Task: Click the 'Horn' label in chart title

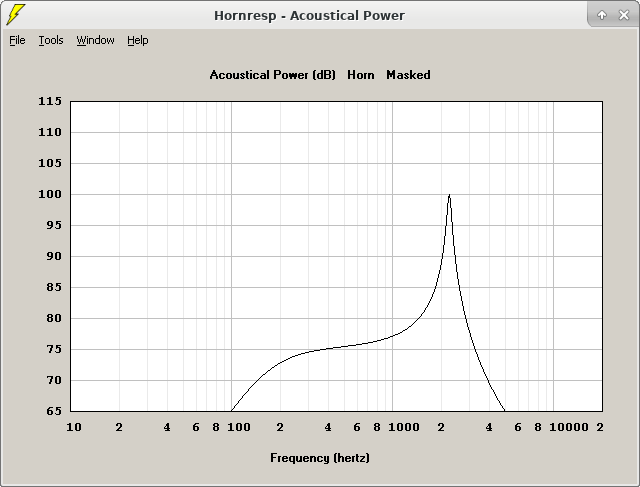Action: [x=361, y=75]
